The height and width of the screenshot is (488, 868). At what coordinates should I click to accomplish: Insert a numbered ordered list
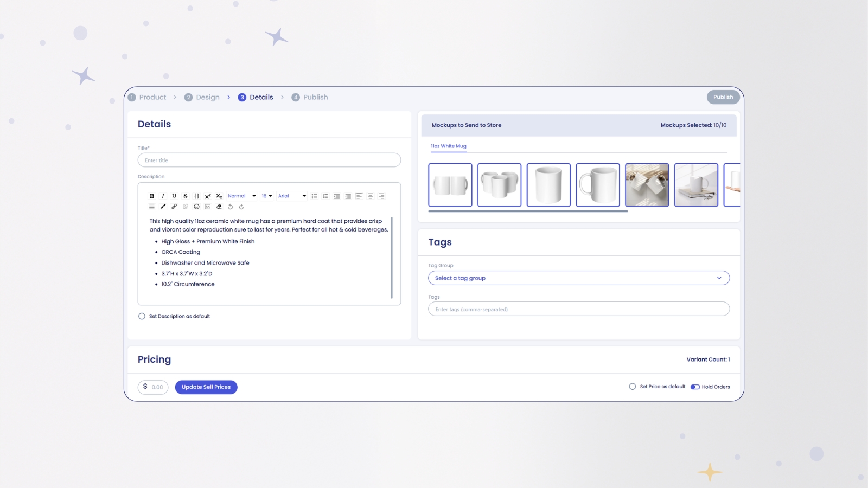tap(325, 196)
